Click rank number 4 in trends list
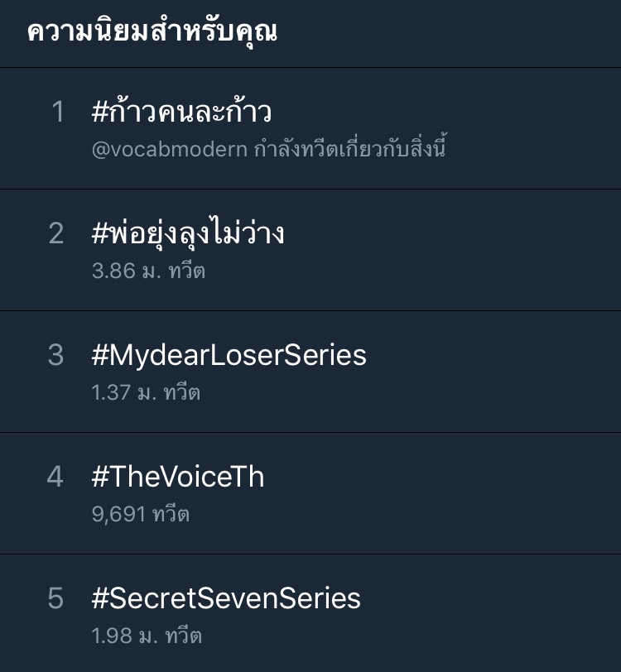 (x=55, y=477)
